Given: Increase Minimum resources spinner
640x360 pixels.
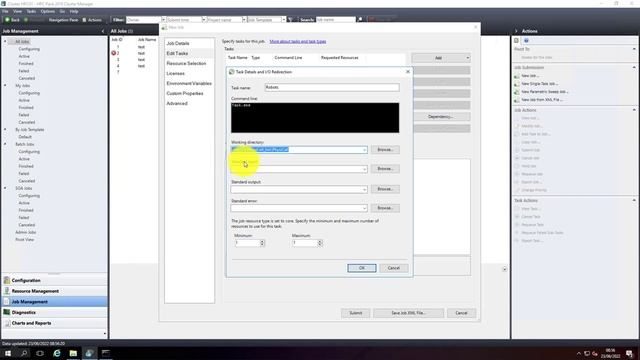Looking at the screenshot, I should 262,241.
